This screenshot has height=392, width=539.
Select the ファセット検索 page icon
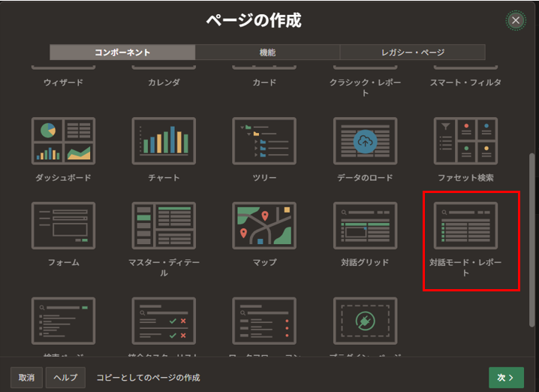[465, 140]
